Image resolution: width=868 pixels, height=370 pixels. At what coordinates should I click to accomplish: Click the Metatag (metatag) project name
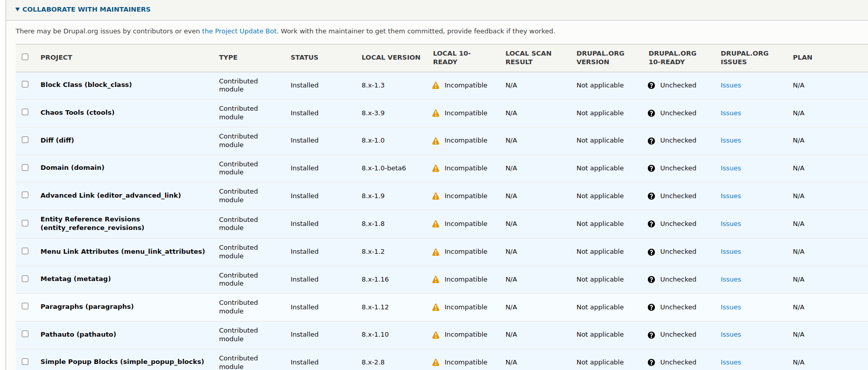pyautogui.click(x=75, y=279)
